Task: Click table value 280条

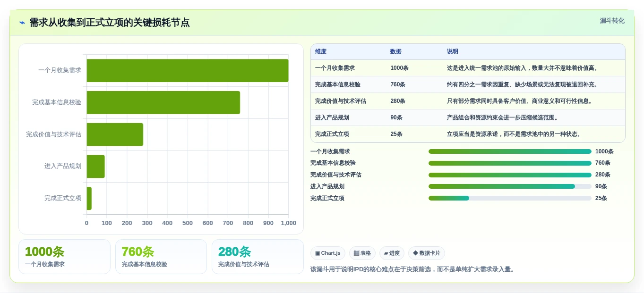Action: click(x=398, y=101)
